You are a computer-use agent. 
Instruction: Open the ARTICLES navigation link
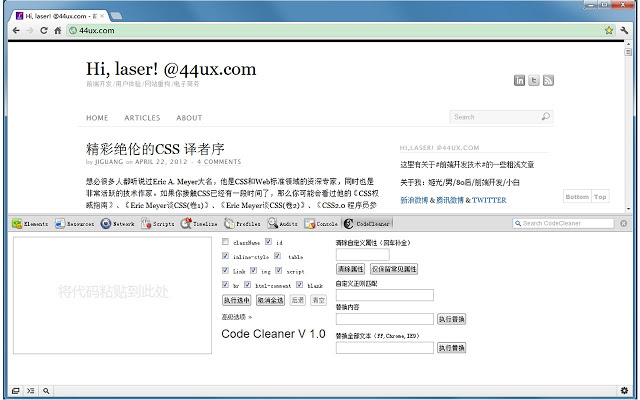pyautogui.click(x=142, y=118)
